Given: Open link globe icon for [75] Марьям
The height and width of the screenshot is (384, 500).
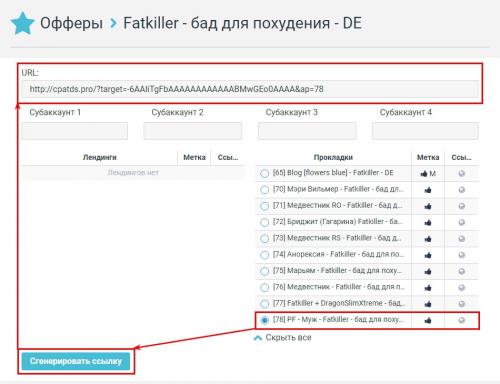Looking at the screenshot, I should [462, 271].
